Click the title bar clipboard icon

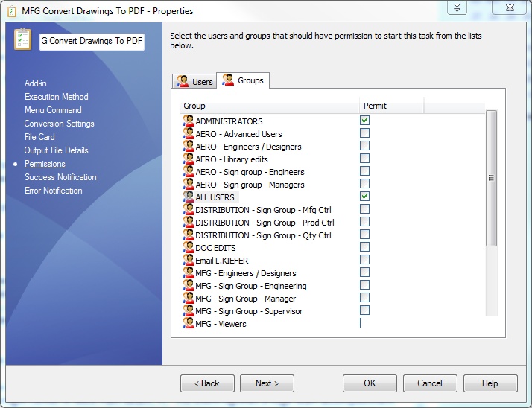(x=12, y=11)
